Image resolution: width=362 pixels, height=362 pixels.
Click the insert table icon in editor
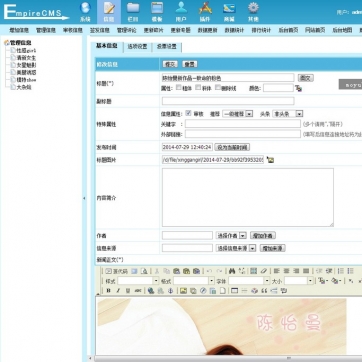(x=234, y=291)
